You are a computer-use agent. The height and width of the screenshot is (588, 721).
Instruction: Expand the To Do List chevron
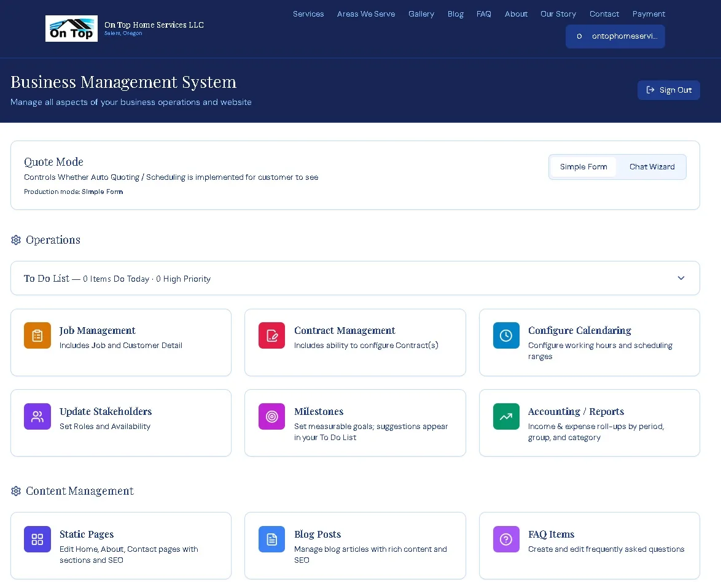(681, 278)
